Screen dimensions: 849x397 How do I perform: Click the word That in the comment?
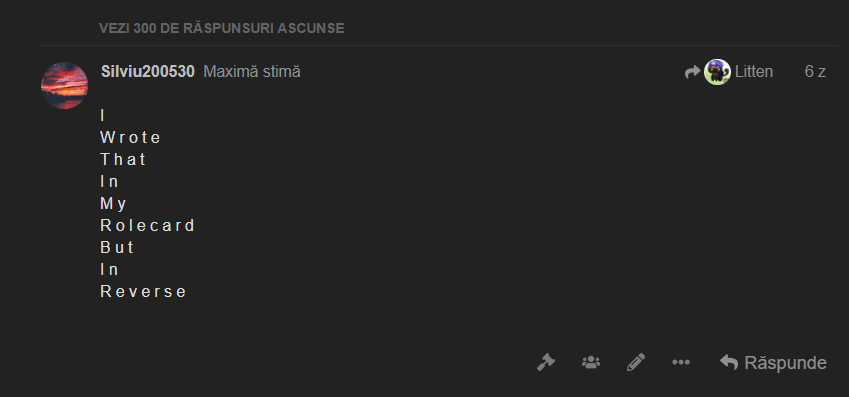tap(123, 159)
